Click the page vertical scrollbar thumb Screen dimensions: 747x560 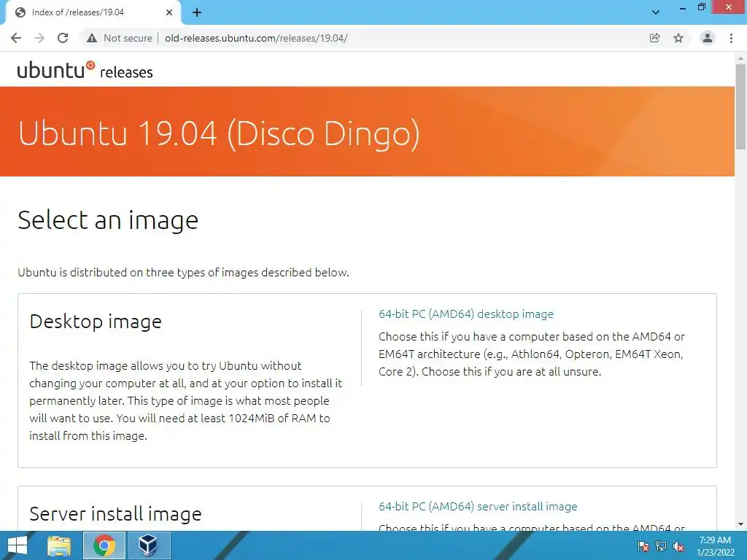click(740, 107)
